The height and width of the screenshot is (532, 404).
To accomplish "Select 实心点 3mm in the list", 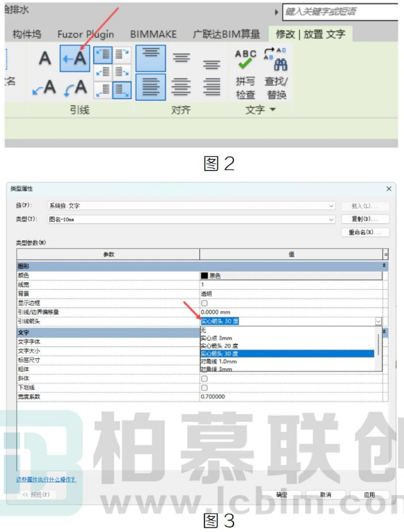I will (x=288, y=338).
